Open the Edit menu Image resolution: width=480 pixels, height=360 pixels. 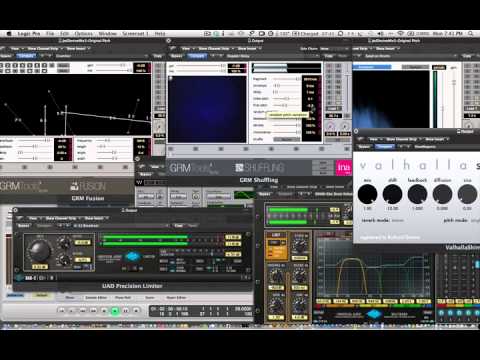pos(64,34)
